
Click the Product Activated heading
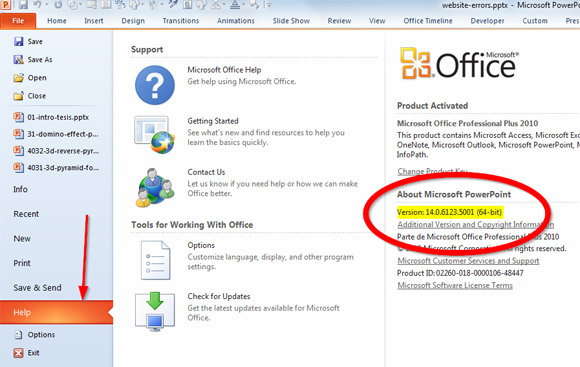pyautogui.click(x=432, y=106)
